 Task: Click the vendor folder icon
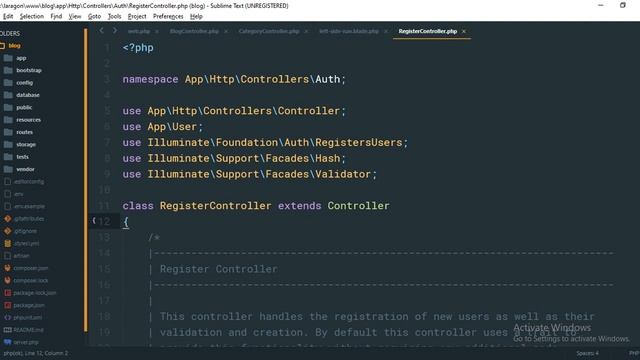(8, 169)
